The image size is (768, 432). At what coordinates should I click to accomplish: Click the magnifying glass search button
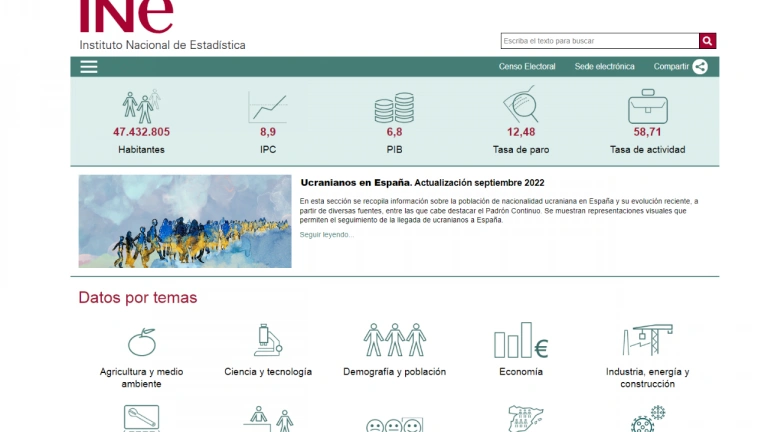707,41
